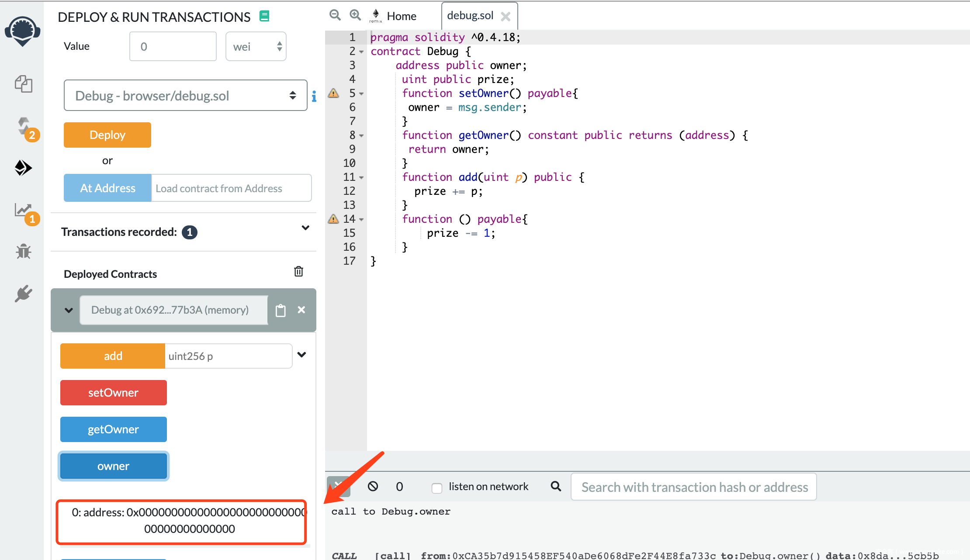Clear the terminal console icon

373,486
